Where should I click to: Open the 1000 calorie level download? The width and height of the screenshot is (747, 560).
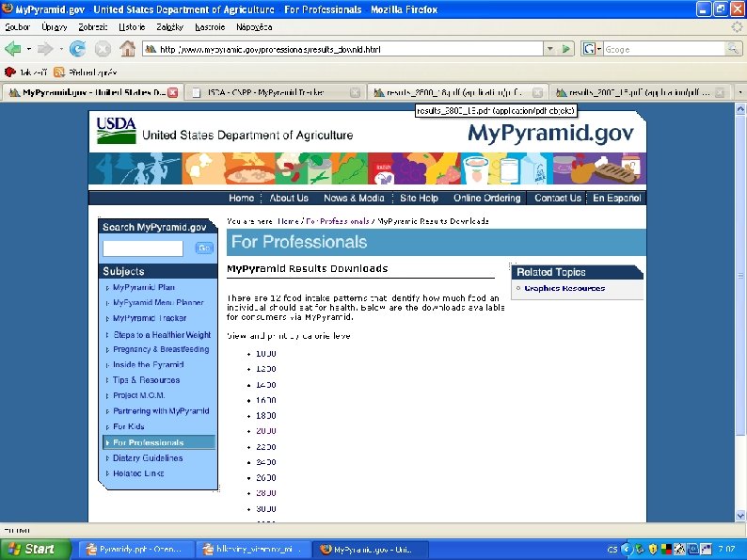(x=266, y=354)
